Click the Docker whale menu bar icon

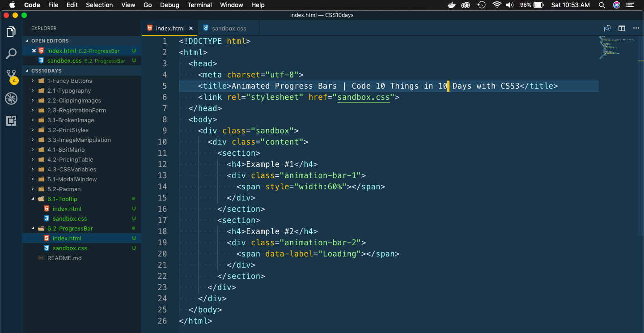click(452, 5)
